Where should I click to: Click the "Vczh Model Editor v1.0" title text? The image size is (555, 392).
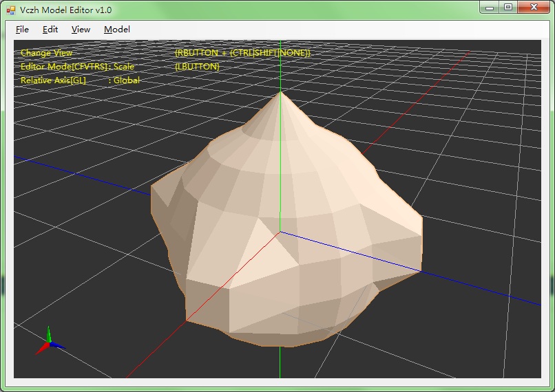coord(66,10)
